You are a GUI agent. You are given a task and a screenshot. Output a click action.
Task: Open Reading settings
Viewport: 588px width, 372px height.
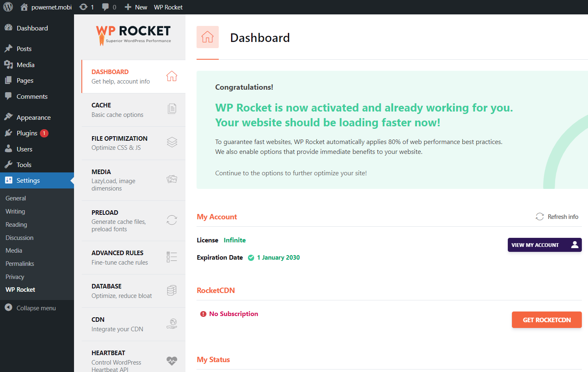click(x=16, y=225)
